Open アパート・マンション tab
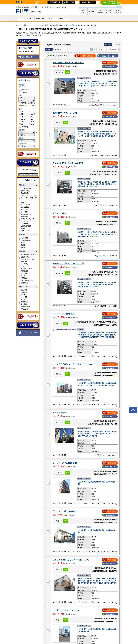The height and width of the screenshot is (644, 138). [x=25, y=18]
